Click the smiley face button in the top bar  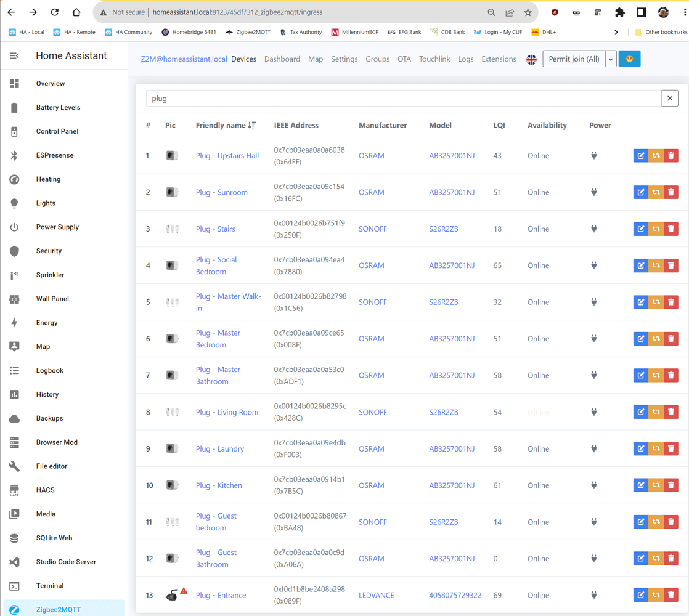pos(629,59)
